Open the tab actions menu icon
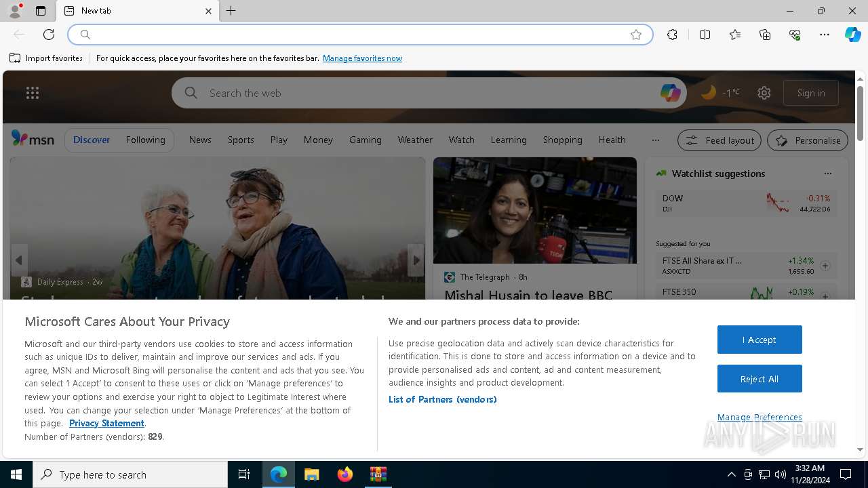 [41, 11]
